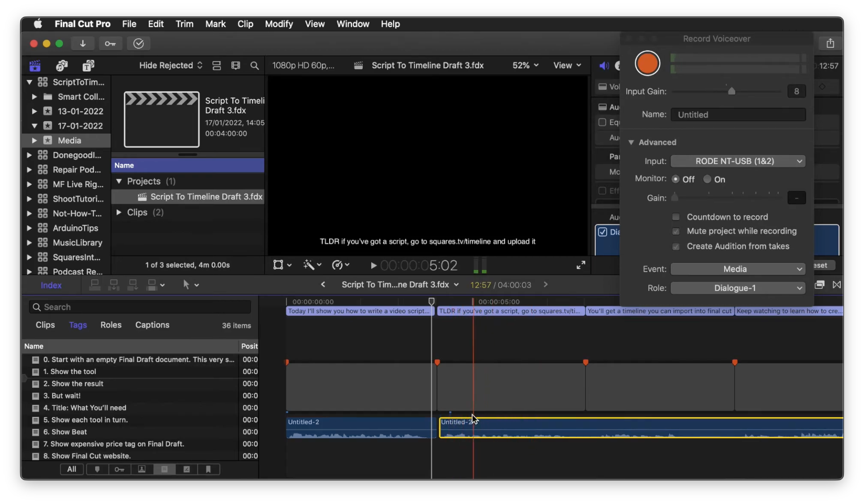Click the browser search magnifier icon
Screen dimensions: 864x504
(254, 66)
